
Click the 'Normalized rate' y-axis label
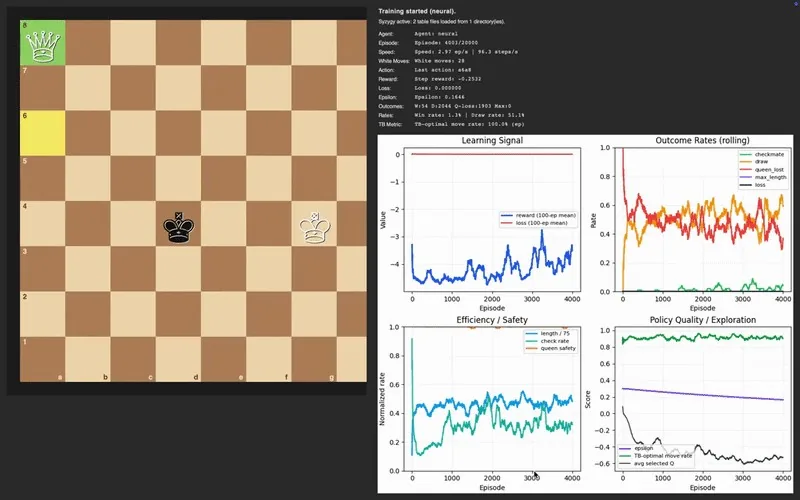(x=382, y=399)
